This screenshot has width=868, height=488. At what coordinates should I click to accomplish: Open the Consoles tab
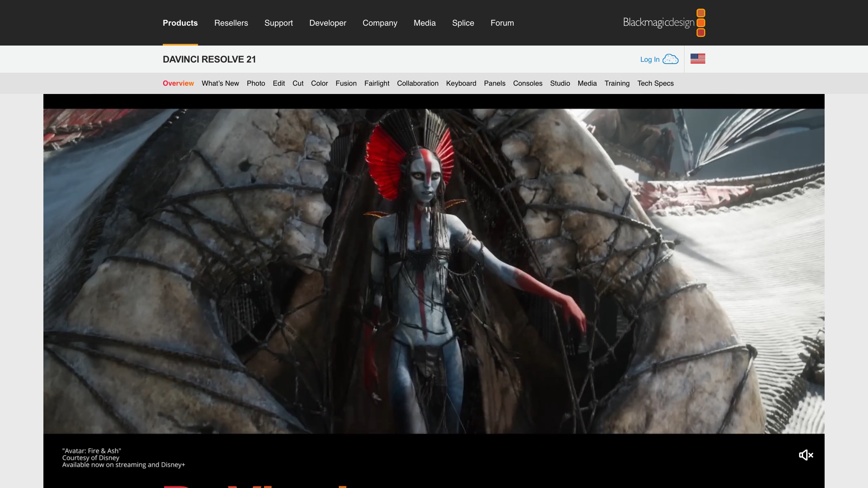(x=528, y=83)
